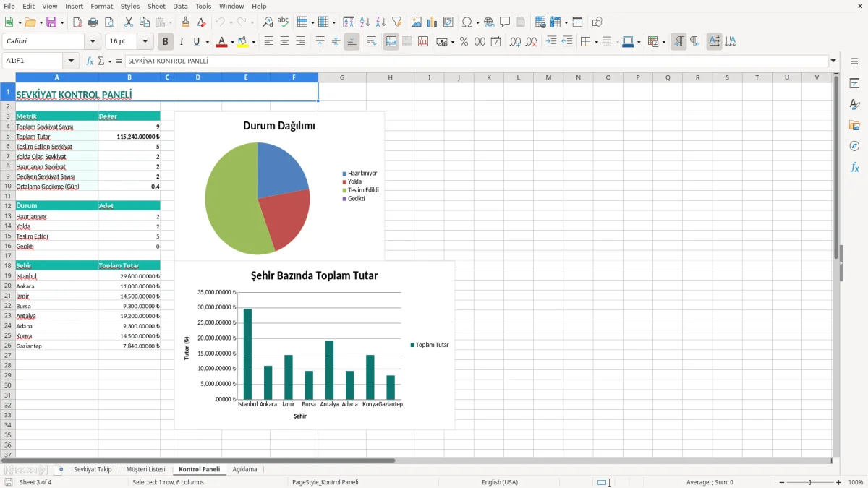
Task: Open the sidebar Styles panel
Action: (x=854, y=104)
